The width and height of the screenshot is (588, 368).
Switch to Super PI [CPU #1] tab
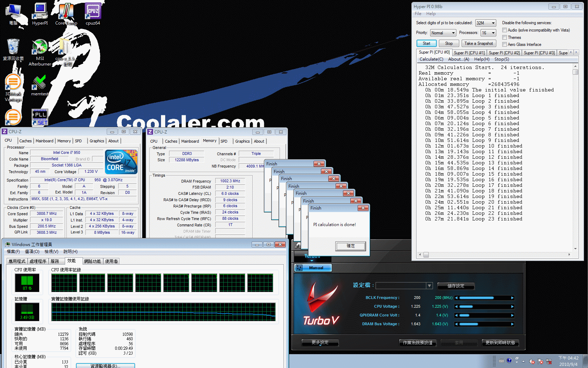469,53
